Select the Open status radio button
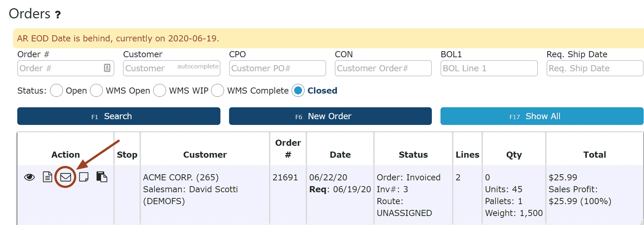Image resolution: width=644 pixels, height=225 pixels. [x=56, y=90]
